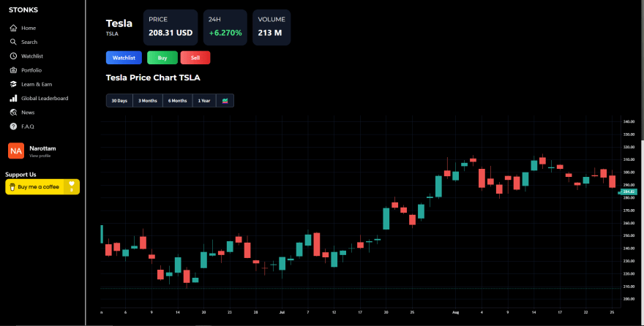Click the Tesla Price Chart TSLA heading
Screen dimensions: 644x326
[x=153, y=77]
